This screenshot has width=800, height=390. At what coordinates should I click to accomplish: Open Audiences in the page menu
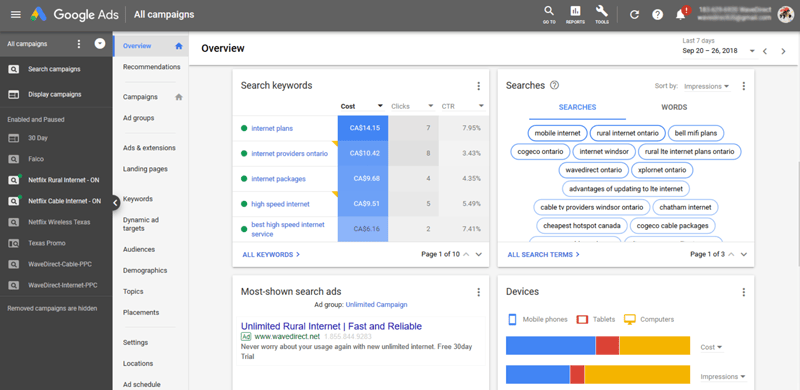[139, 250]
